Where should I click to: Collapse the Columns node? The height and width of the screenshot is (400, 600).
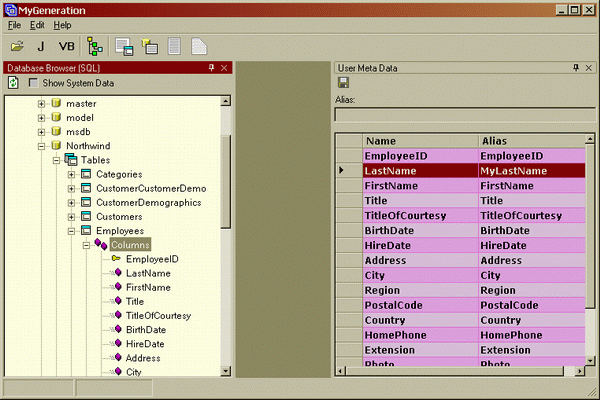click(x=86, y=245)
